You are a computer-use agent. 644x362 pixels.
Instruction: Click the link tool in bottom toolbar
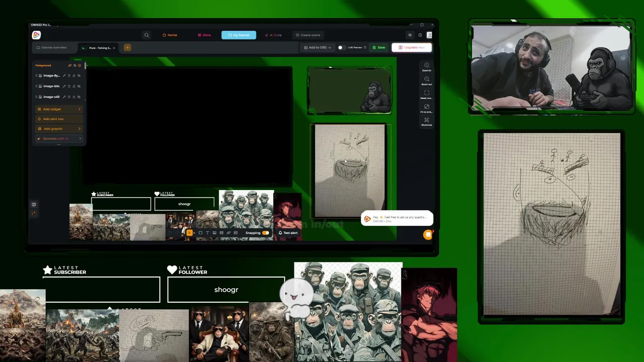point(228,233)
